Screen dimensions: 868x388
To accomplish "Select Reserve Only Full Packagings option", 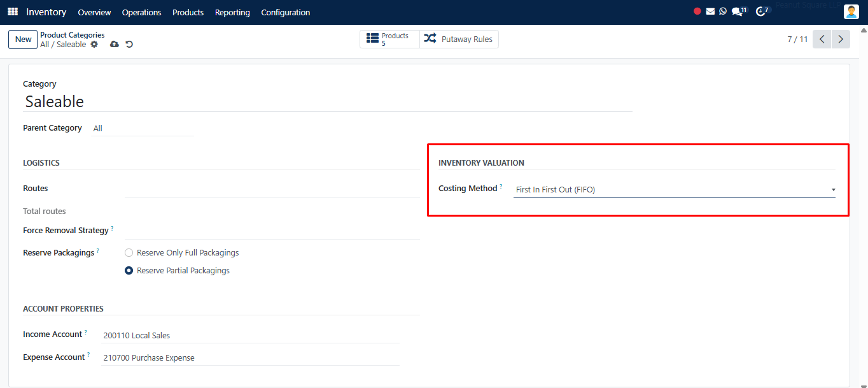I will (x=129, y=253).
